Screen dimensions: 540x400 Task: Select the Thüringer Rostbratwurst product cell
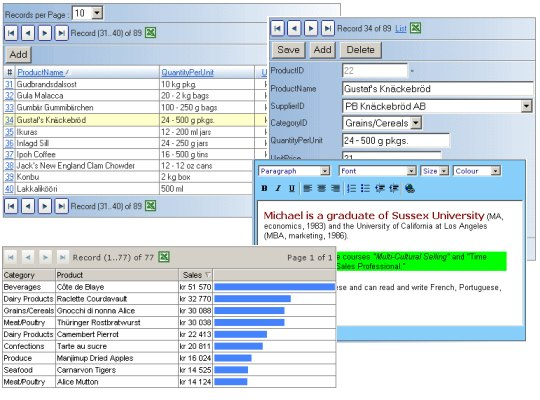pos(117,322)
